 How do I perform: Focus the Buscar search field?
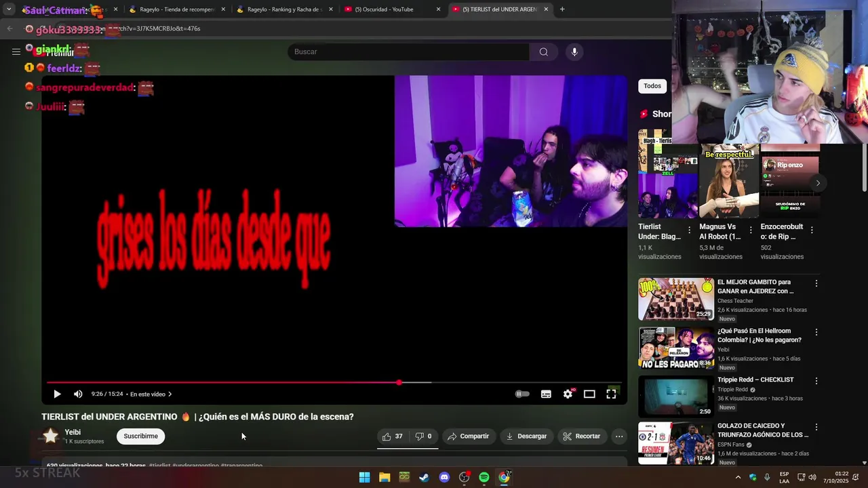click(408, 52)
